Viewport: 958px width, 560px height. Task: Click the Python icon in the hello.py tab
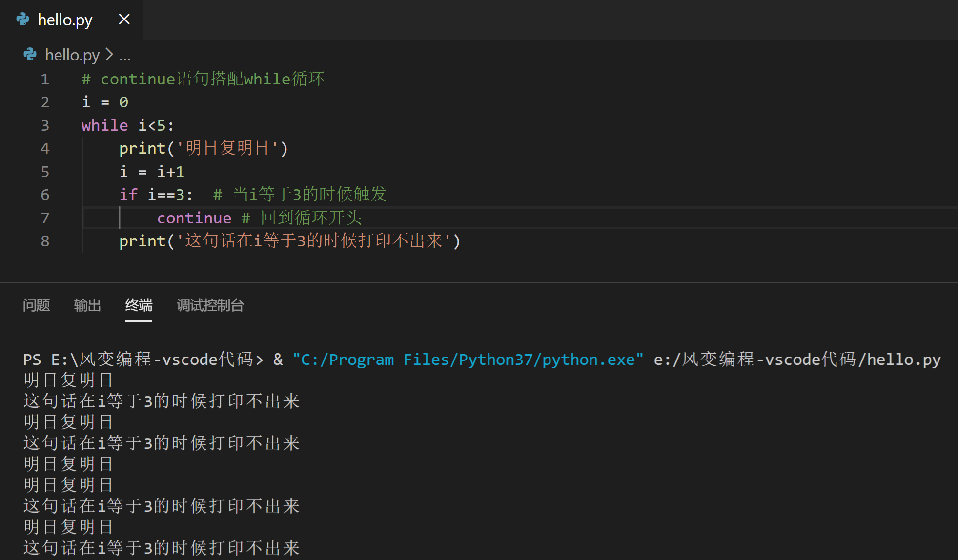(23, 20)
